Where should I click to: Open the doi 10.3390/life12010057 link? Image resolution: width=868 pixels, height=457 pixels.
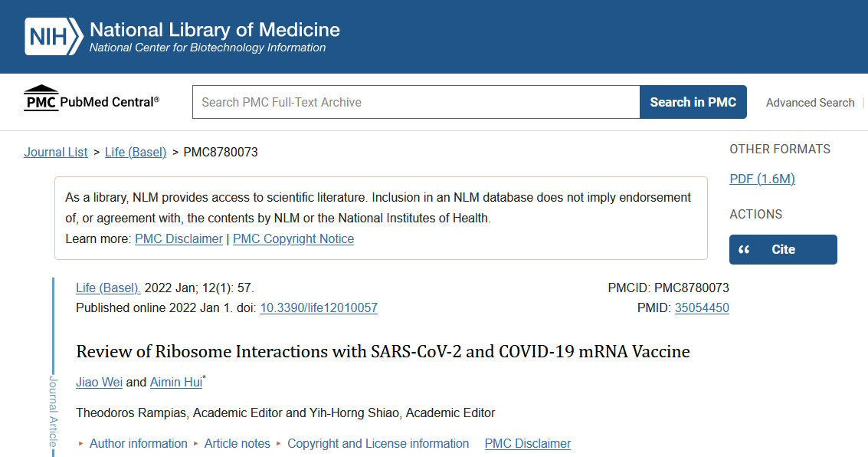pyautogui.click(x=319, y=308)
